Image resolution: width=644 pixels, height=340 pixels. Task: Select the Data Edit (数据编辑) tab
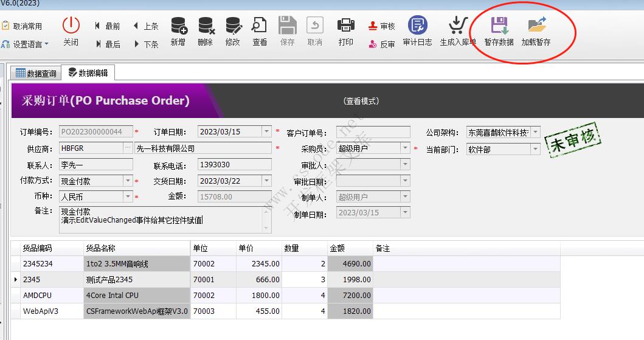pyautogui.click(x=88, y=73)
